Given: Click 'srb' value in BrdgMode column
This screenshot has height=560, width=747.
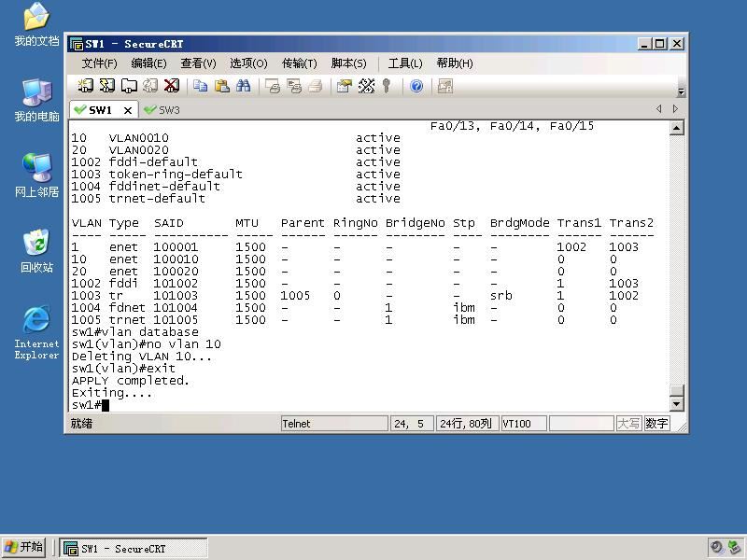Looking at the screenshot, I should click(x=500, y=296).
